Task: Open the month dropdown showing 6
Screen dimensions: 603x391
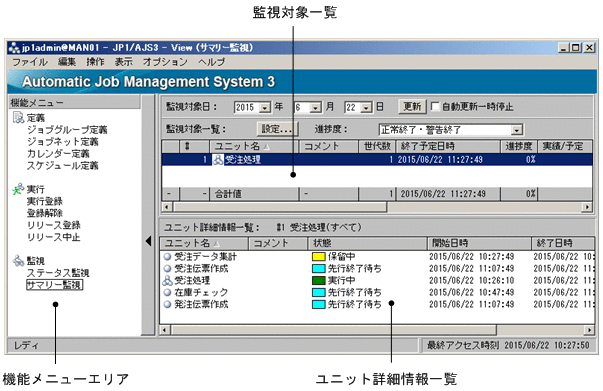Action: pos(315,107)
